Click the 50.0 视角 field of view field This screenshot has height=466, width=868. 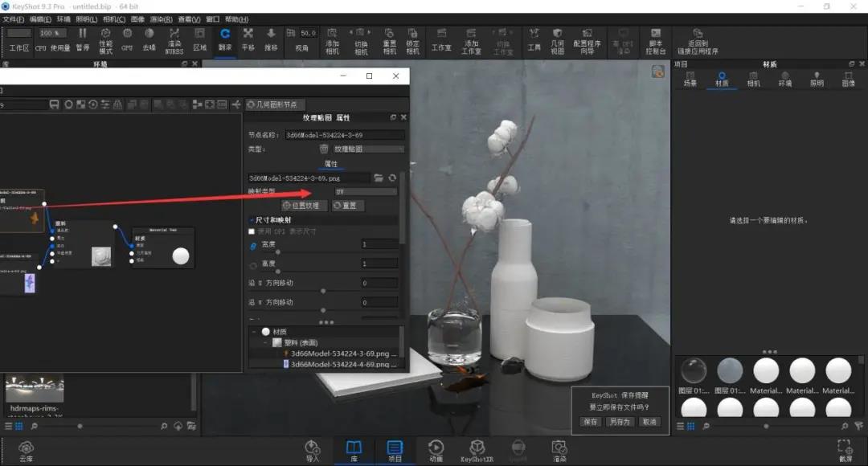pyautogui.click(x=308, y=33)
